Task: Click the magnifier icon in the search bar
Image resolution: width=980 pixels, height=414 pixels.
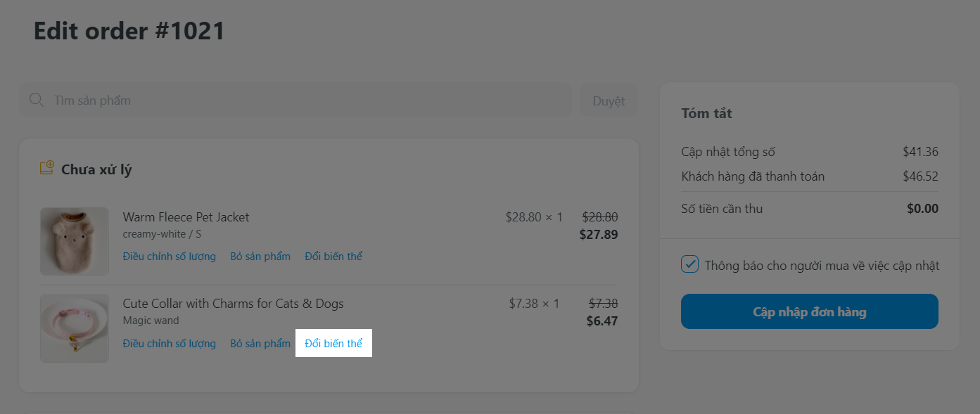Action: tap(37, 101)
